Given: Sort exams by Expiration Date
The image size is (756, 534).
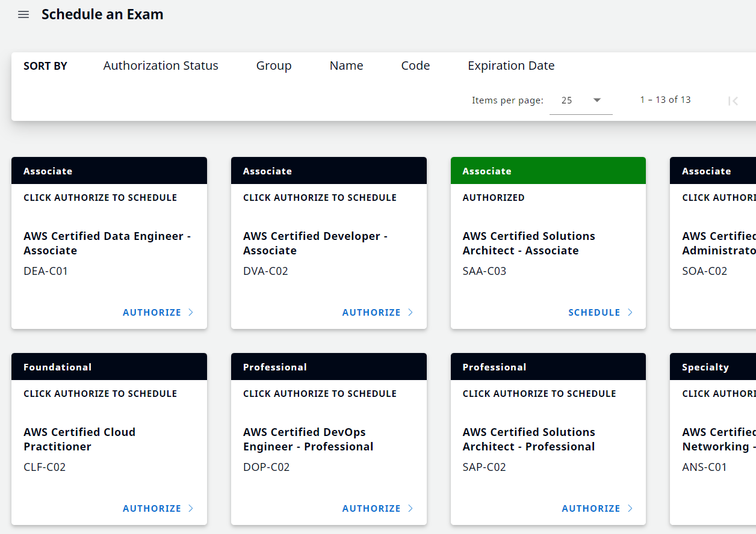Looking at the screenshot, I should [x=511, y=66].
